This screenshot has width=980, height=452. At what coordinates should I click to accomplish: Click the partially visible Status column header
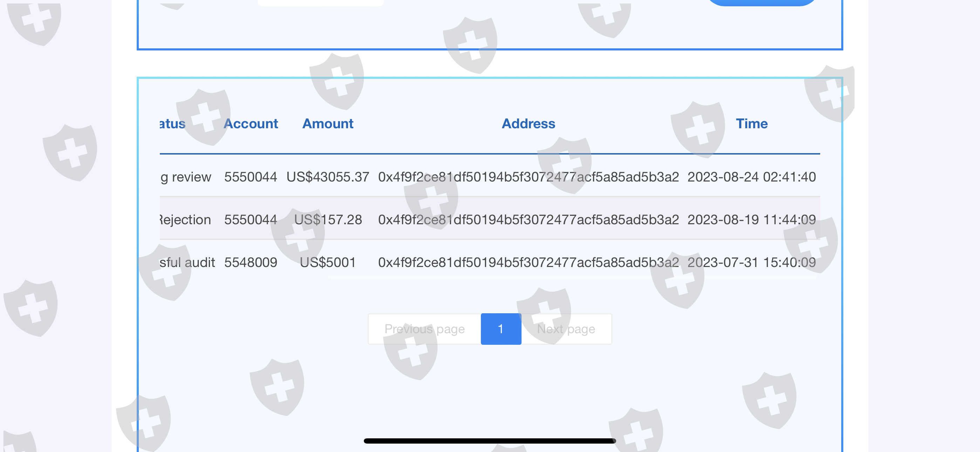pos(172,124)
